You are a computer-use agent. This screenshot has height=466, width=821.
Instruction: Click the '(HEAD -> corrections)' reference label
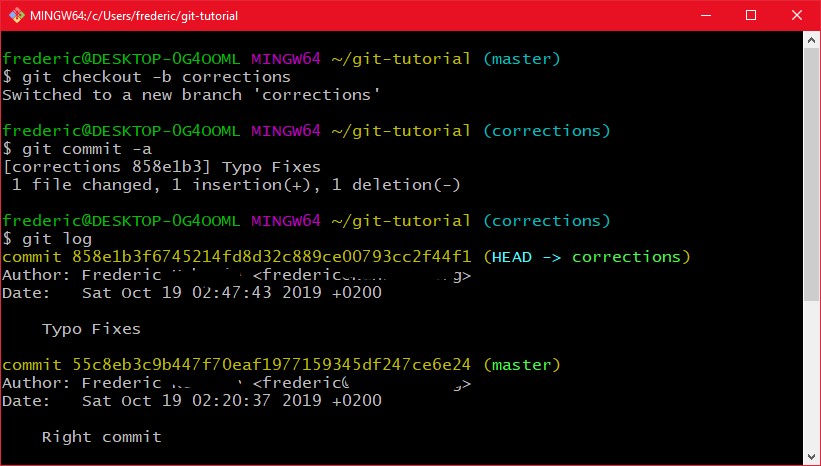587,257
